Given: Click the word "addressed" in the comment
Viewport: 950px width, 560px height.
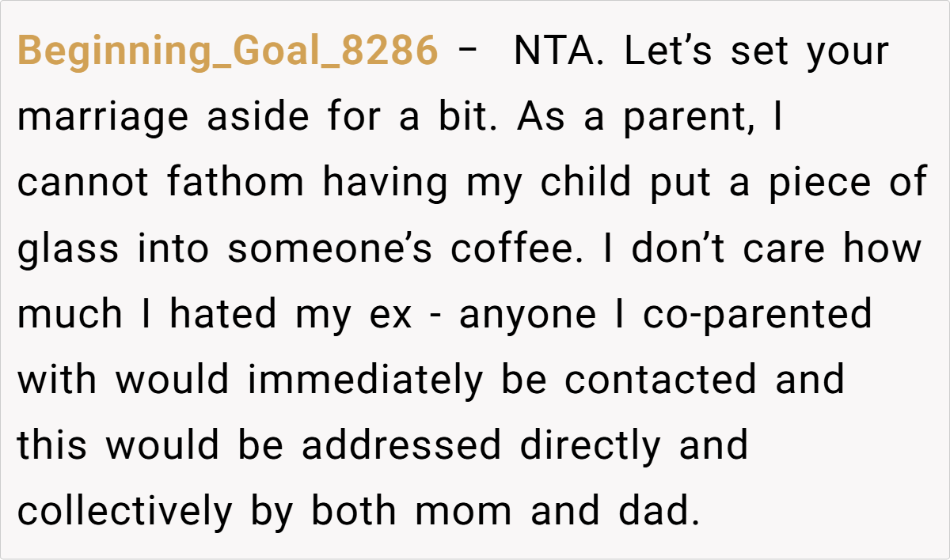Looking at the screenshot, I should [401, 446].
